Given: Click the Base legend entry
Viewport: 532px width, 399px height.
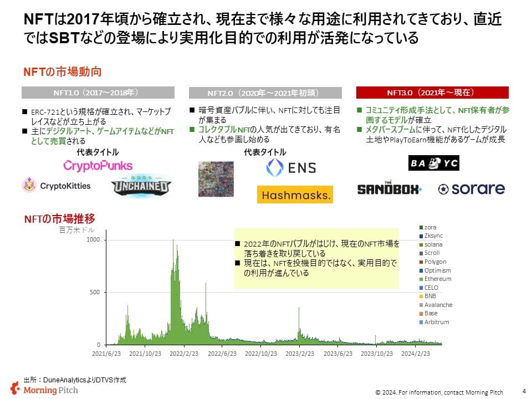Looking at the screenshot, I should coord(428,314).
